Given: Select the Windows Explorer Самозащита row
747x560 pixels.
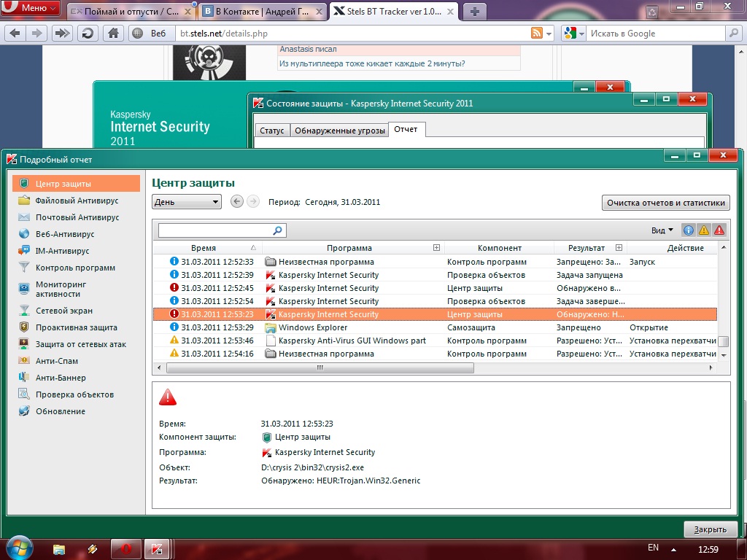Looking at the screenshot, I should [435, 327].
